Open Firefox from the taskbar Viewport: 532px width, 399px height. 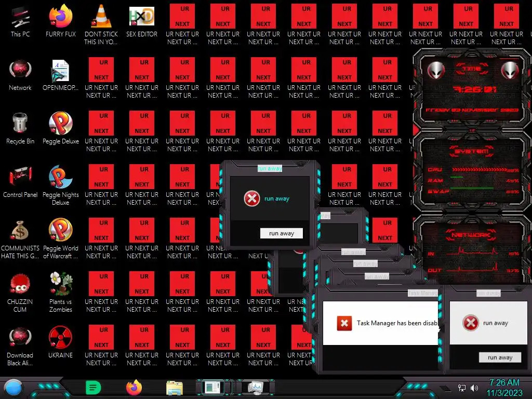point(134,388)
